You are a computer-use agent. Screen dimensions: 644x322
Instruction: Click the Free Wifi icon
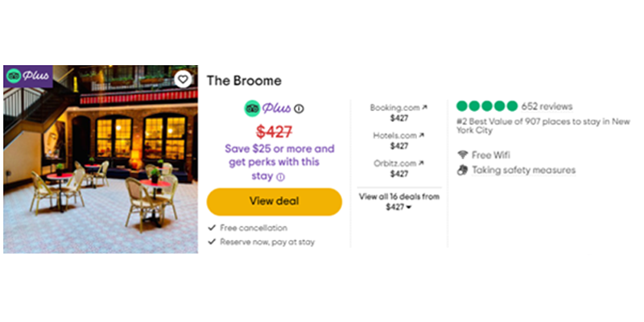(463, 155)
